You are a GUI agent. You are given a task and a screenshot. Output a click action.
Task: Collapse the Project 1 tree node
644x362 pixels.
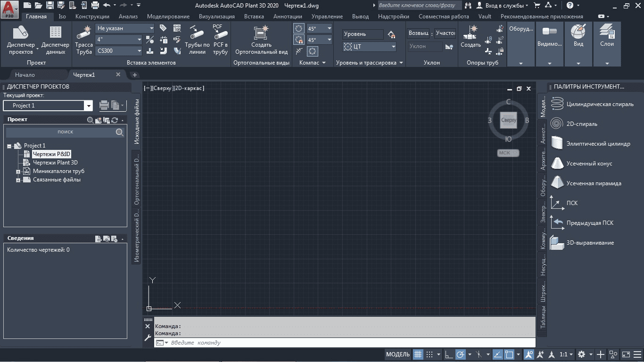(x=9, y=146)
